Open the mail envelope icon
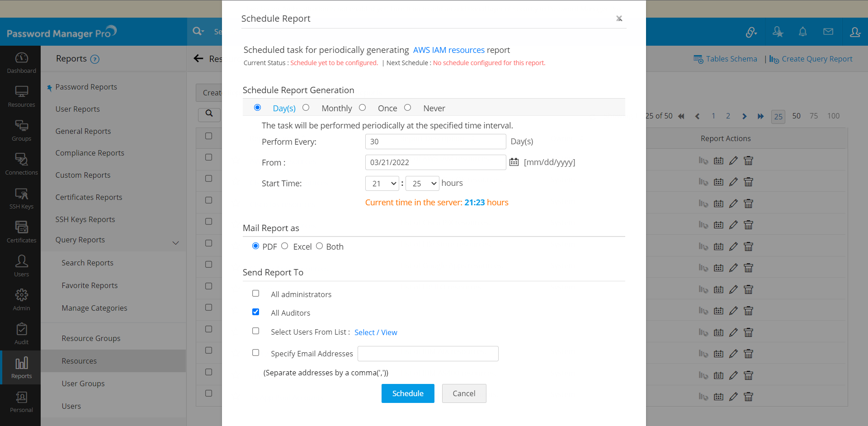Screen dimensions: 868x426 (x=828, y=32)
